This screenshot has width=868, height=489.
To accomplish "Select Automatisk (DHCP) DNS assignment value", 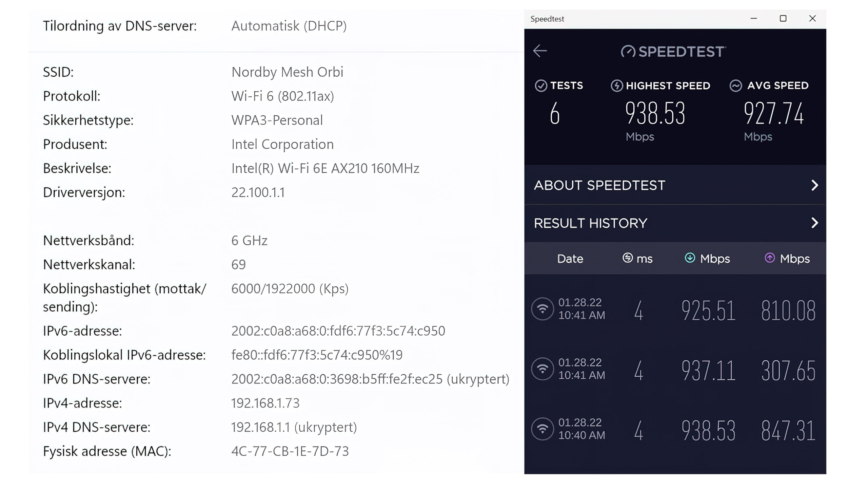I will point(289,26).
